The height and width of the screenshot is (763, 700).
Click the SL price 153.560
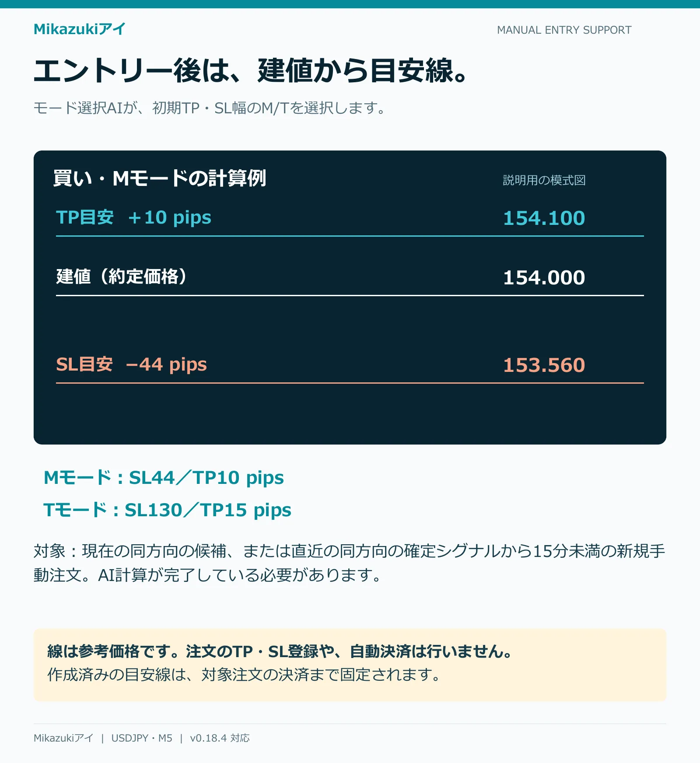pos(544,365)
